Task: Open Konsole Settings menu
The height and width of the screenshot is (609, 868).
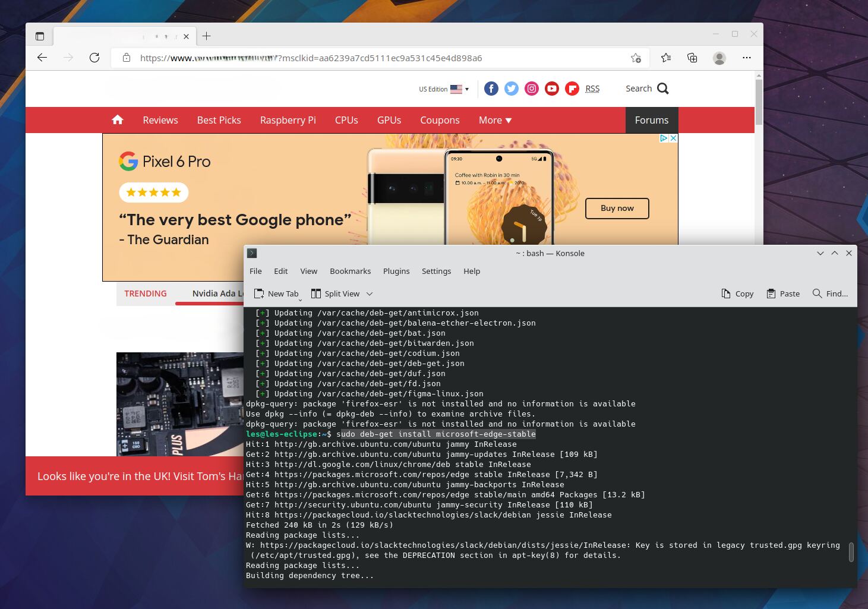Action: pos(436,271)
